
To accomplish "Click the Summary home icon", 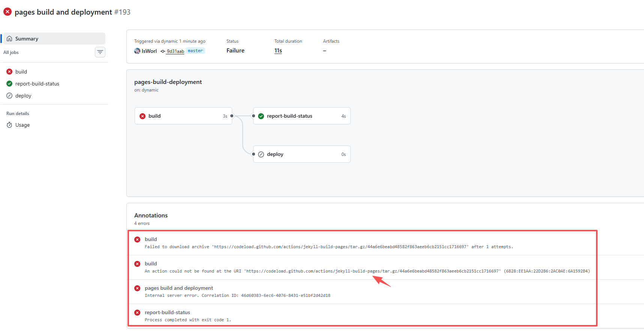I will tap(9, 39).
